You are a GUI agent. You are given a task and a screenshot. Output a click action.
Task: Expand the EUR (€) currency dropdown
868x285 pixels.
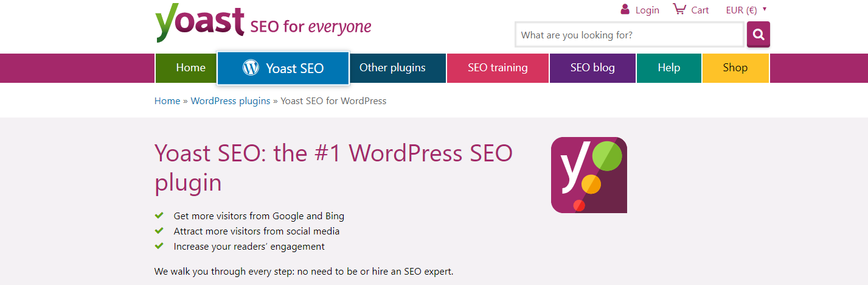point(746,10)
